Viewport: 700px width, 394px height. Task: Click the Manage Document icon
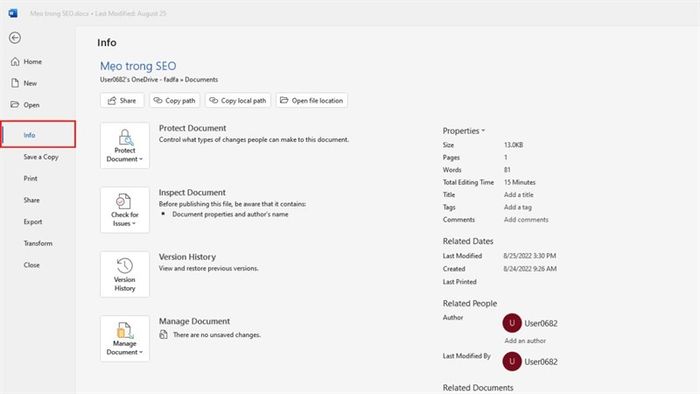pos(125,330)
